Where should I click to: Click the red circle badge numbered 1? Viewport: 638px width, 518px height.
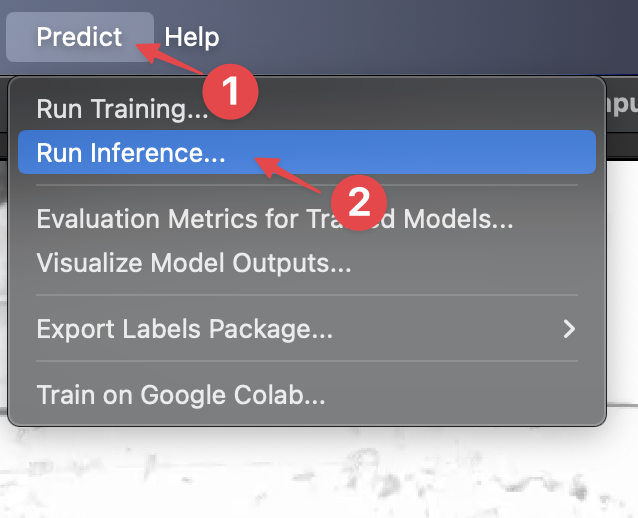[x=231, y=93]
